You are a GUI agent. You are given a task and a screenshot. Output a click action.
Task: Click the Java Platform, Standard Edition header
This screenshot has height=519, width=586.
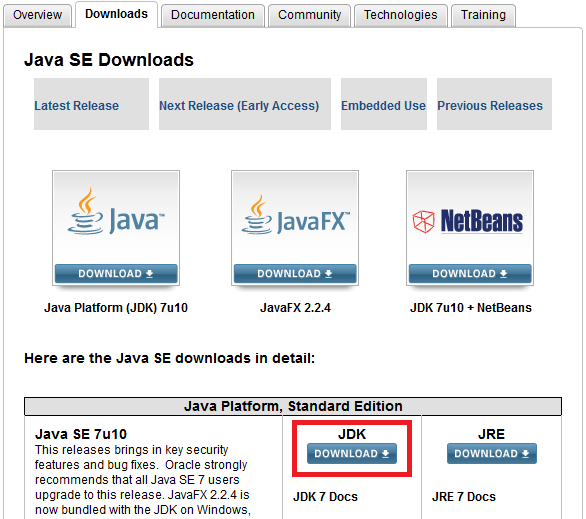(x=293, y=406)
